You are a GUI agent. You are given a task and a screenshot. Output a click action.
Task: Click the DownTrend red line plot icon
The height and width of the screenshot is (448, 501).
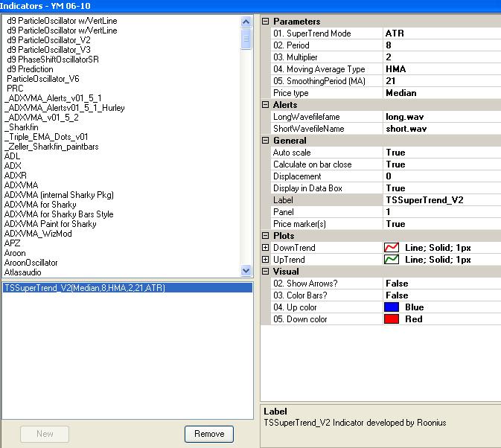(392, 248)
